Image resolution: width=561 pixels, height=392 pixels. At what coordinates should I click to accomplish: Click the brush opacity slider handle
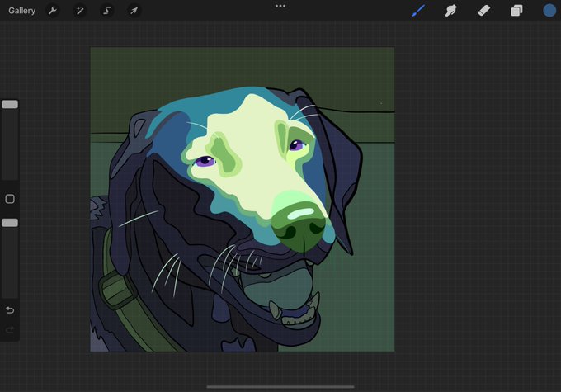tap(10, 223)
